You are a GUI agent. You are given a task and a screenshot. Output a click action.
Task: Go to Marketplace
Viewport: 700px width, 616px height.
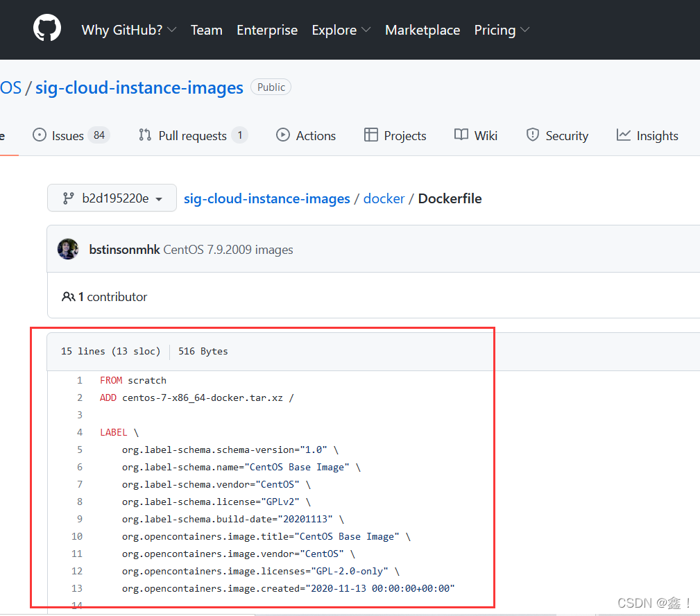pos(422,30)
